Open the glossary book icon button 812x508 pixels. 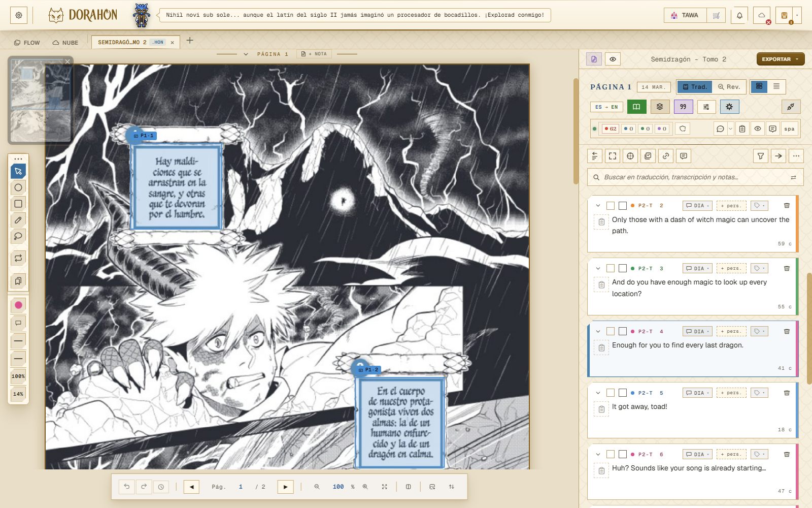tap(636, 107)
